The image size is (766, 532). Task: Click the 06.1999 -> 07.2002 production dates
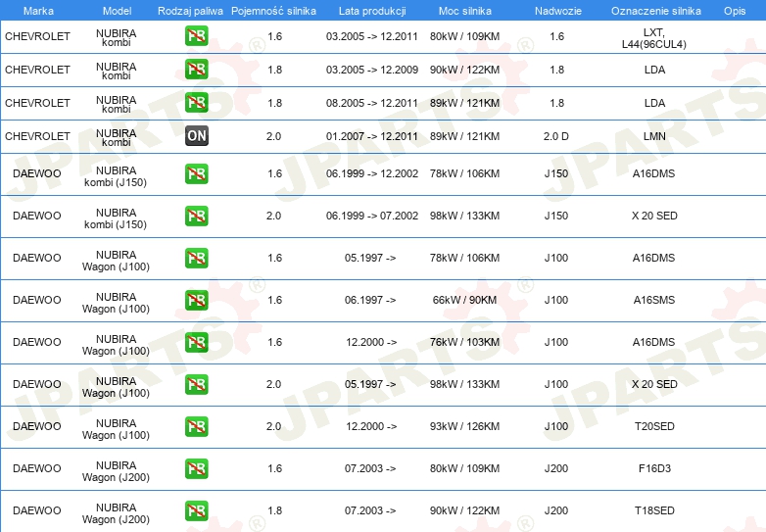372,216
